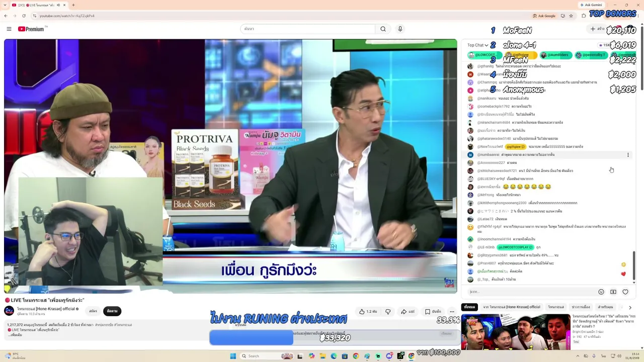
Task: Like the live stream
Action: coord(368,312)
